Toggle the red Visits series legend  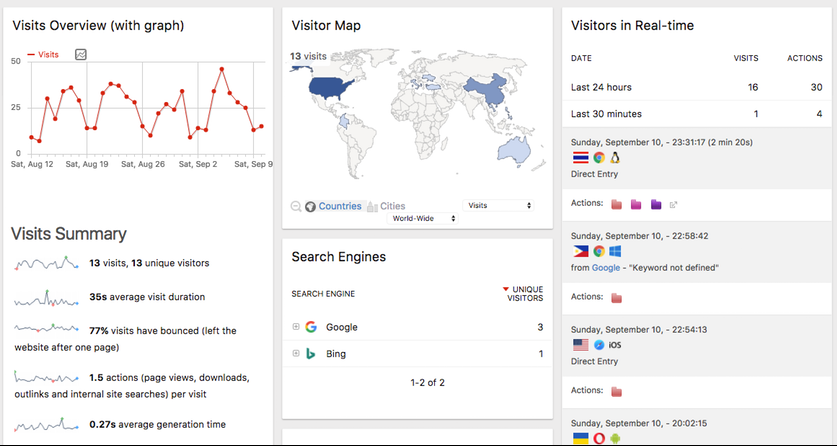pyautogui.click(x=43, y=54)
